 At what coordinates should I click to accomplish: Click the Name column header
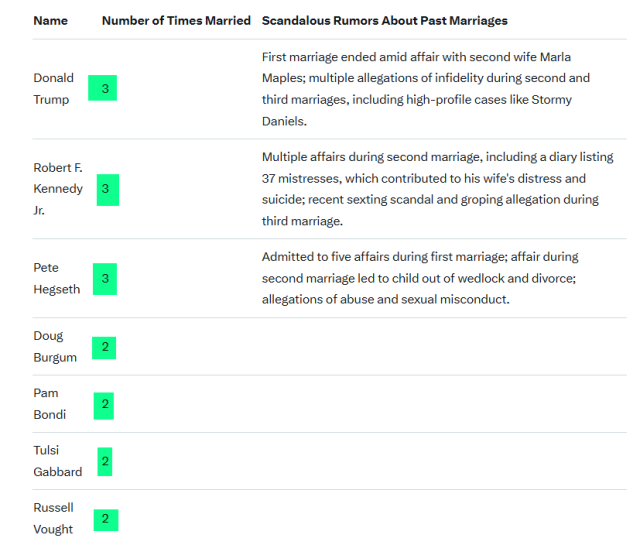pyautogui.click(x=49, y=20)
